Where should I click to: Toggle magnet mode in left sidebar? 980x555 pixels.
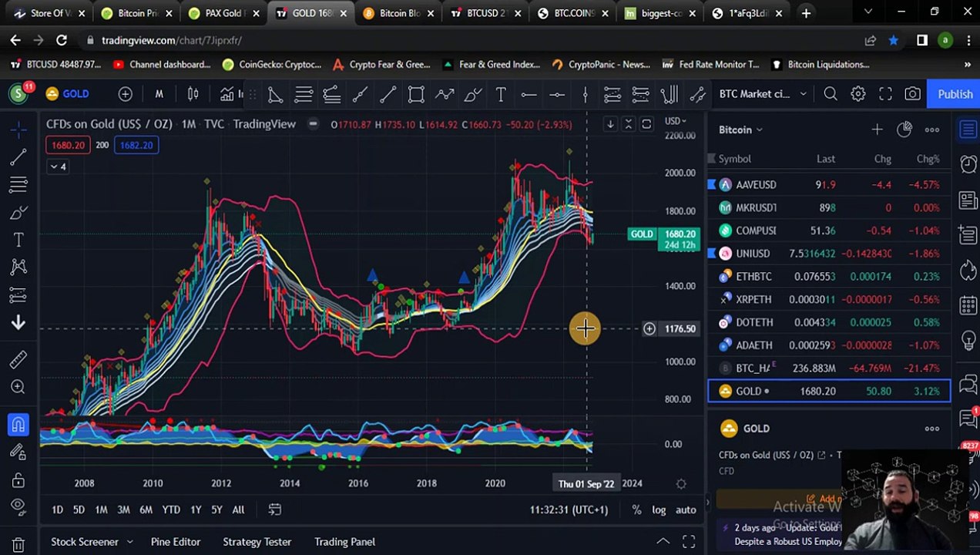coord(18,424)
